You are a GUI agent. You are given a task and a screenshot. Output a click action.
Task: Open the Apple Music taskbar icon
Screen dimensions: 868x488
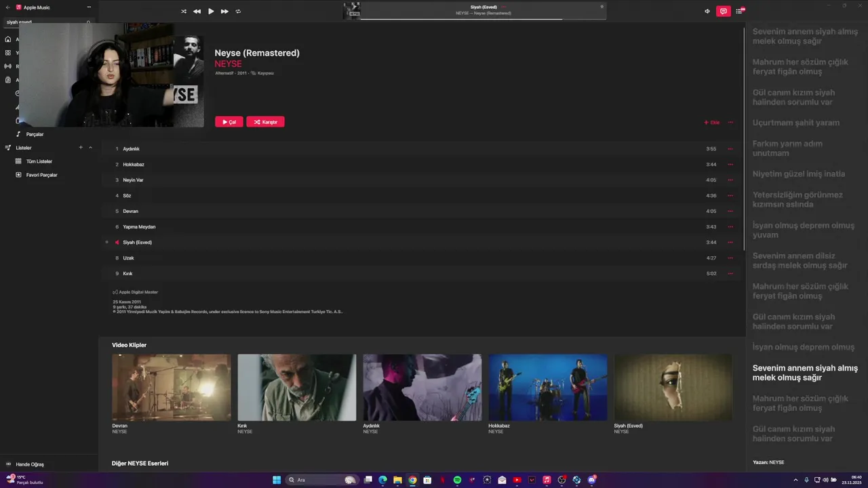coord(547,480)
